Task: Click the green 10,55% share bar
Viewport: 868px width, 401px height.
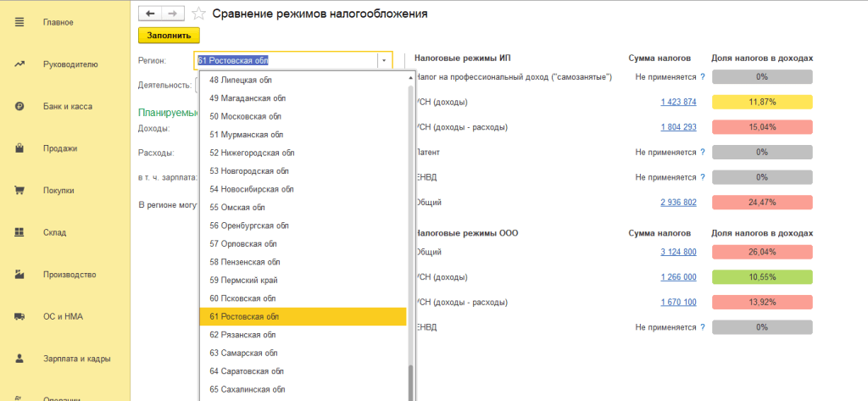Action: coord(762,277)
